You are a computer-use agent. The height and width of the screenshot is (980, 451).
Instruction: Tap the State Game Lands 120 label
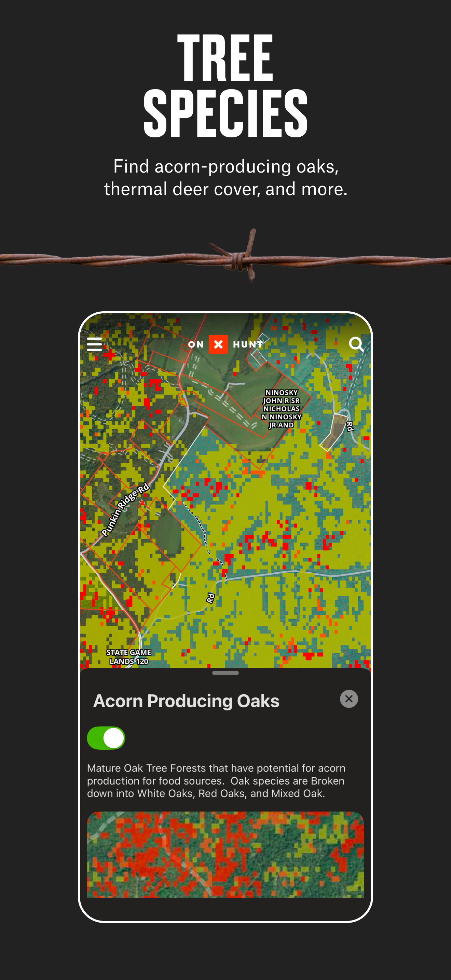(129, 657)
